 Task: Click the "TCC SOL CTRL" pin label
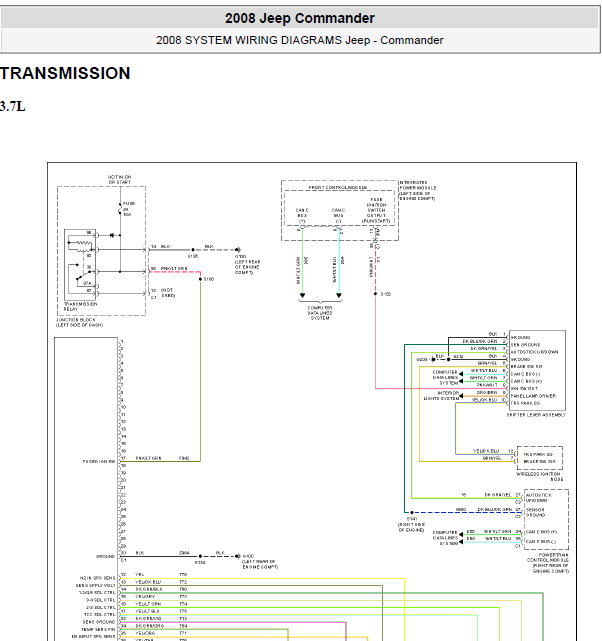(x=100, y=614)
